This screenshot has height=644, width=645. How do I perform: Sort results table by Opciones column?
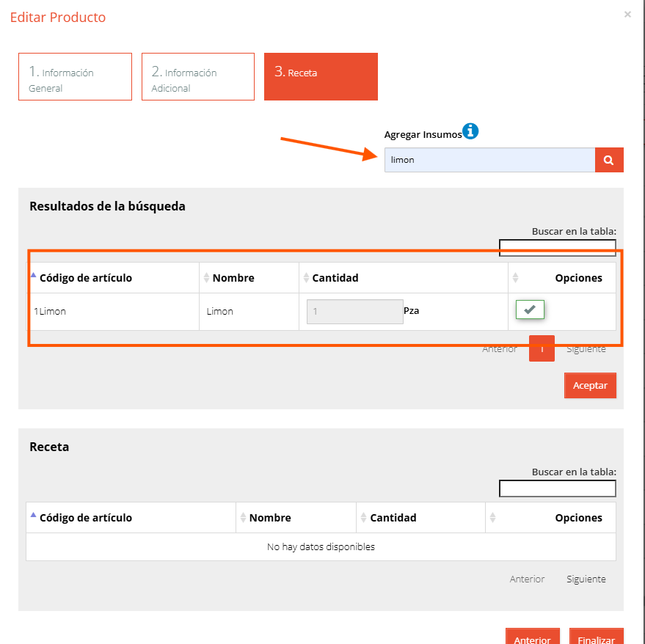point(562,278)
